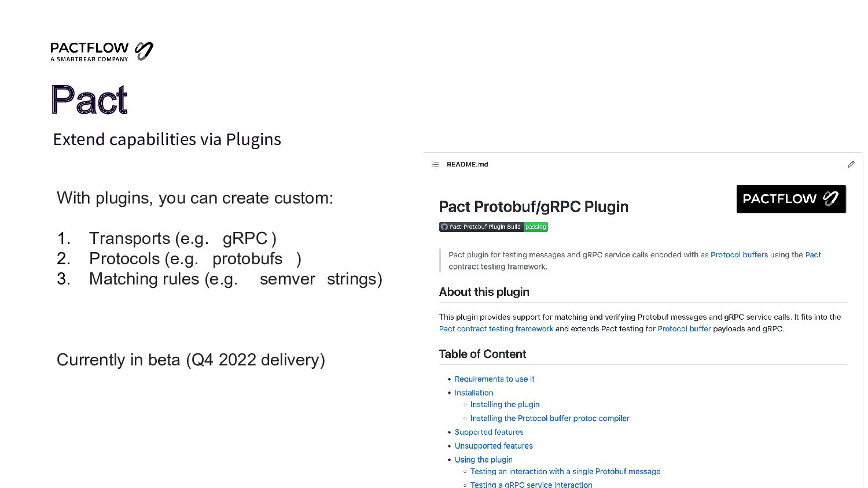The width and height of the screenshot is (868, 488).
Task: Jump to Supported features section
Action: coord(489,432)
